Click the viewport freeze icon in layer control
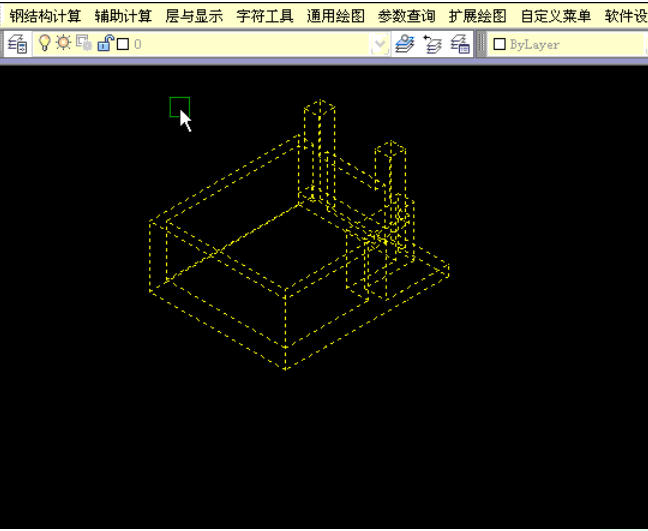The height and width of the screenshot is (531, 648). click(x=84, y=44)
